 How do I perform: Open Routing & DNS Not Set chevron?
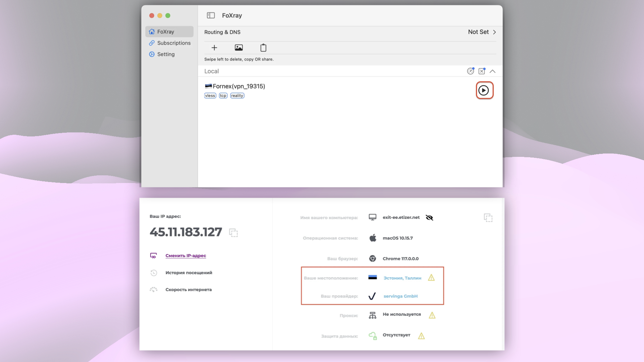494,32
